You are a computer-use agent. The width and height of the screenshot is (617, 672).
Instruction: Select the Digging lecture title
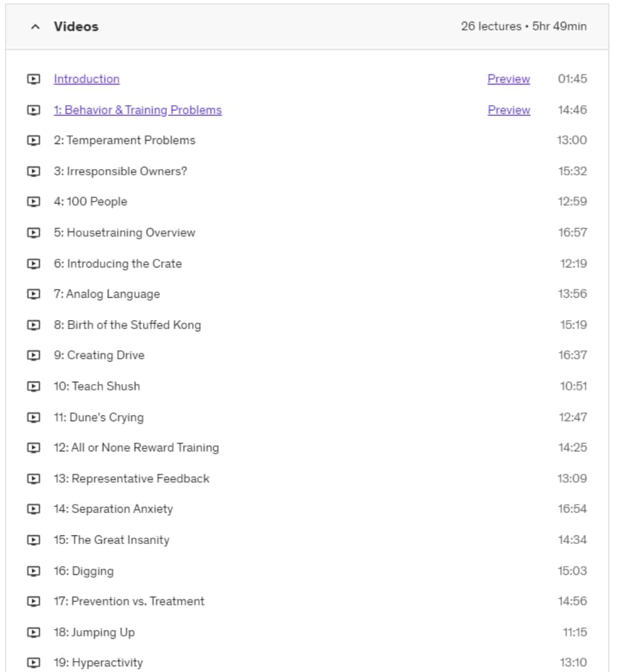tap(83, 571)
